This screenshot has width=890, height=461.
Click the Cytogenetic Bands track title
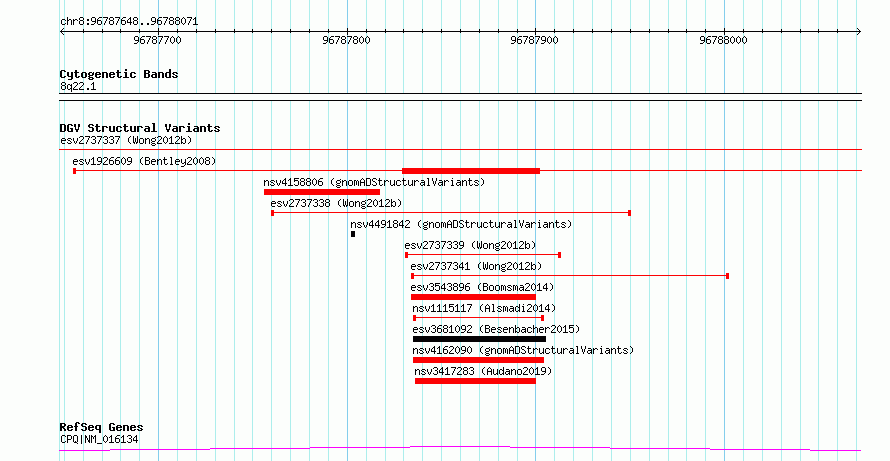point(119,74)
